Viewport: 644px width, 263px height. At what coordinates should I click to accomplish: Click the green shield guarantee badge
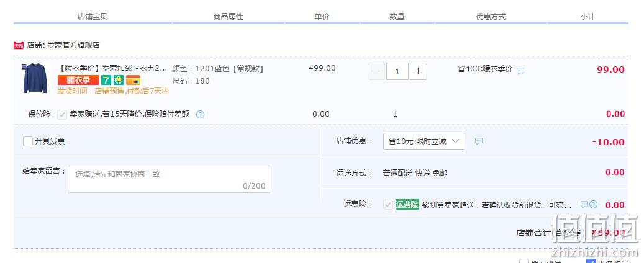(119, 80)
